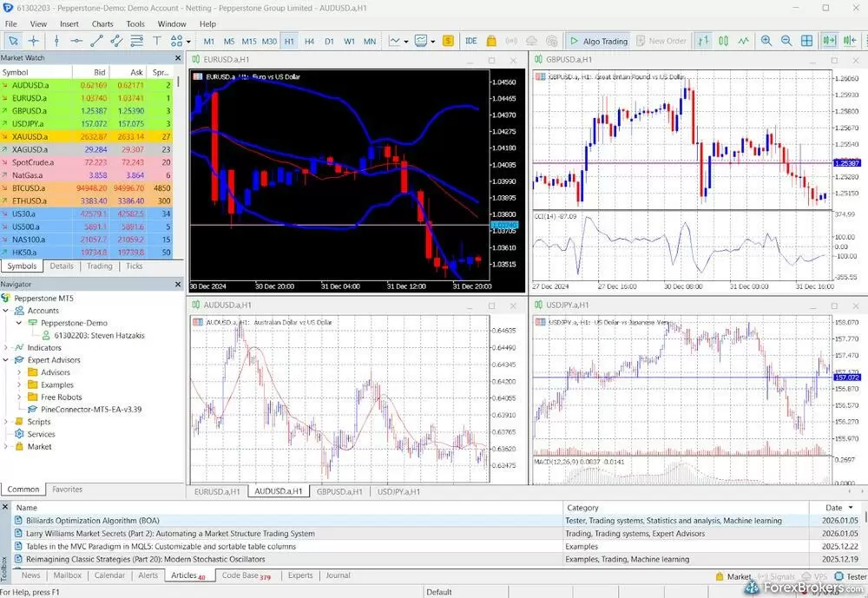Activate the horizontal line drawing tool

(x=76, y=40)
